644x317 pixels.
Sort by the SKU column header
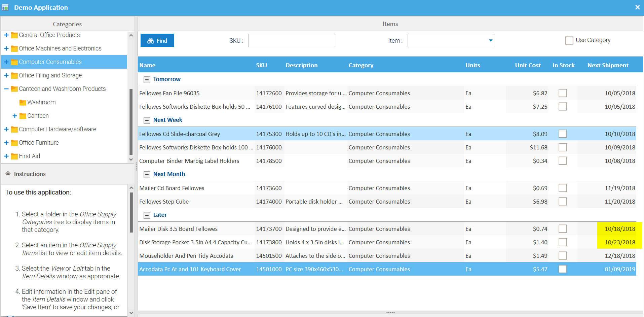click(x=261, y=65)
